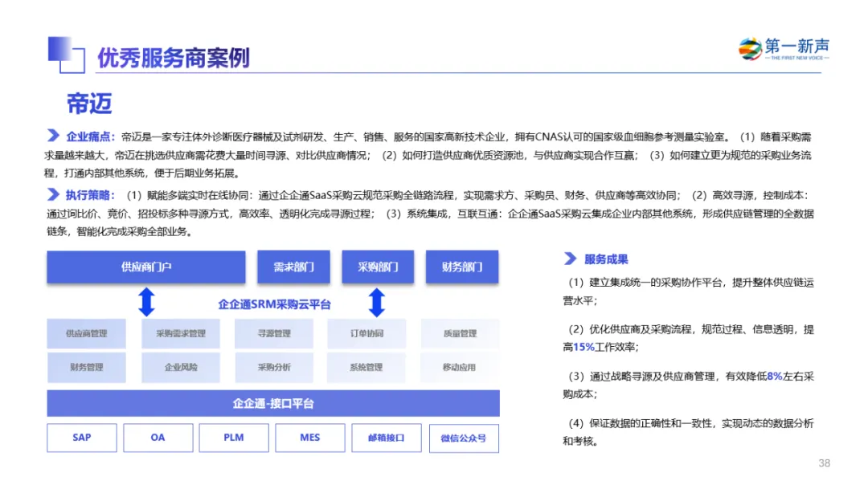
Task: Click the page number 38
Action: (x=825, y=463)
